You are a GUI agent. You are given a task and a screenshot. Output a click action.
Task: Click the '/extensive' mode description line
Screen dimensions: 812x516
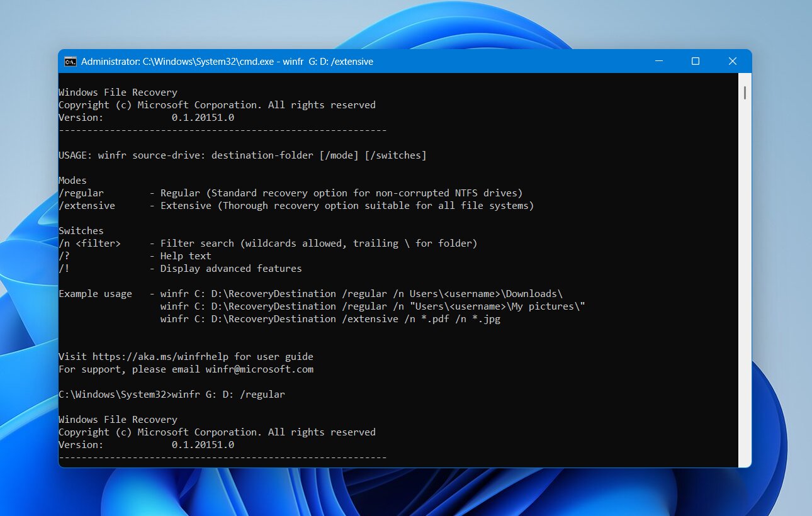click(x=296, y=206)
